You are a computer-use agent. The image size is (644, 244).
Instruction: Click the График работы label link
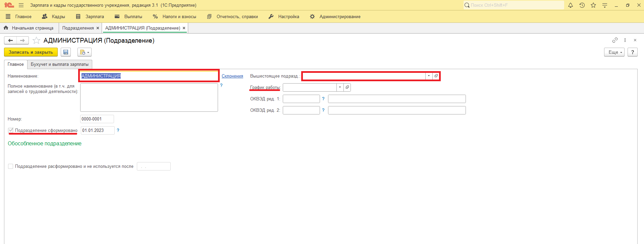[x=265, y=88]
